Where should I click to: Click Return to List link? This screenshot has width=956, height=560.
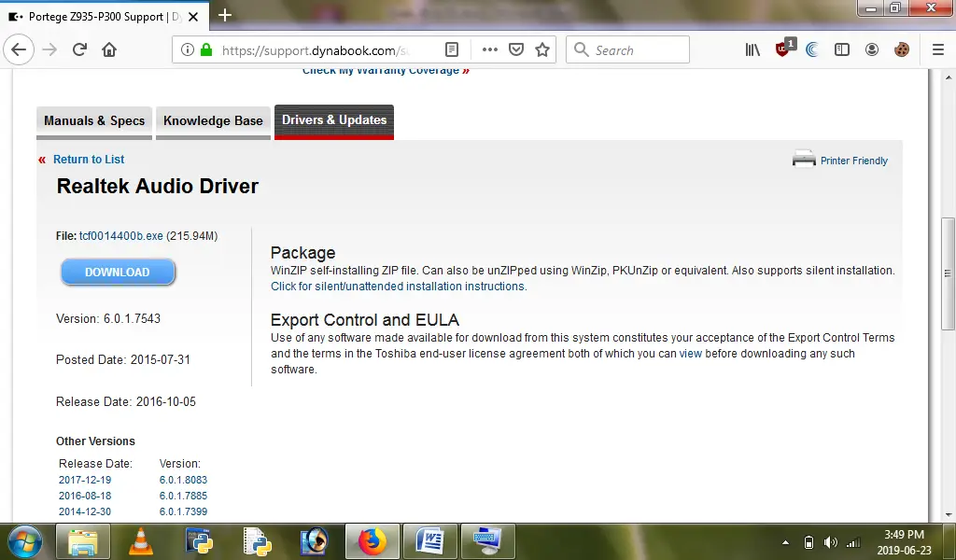click(x=89, y=160)
